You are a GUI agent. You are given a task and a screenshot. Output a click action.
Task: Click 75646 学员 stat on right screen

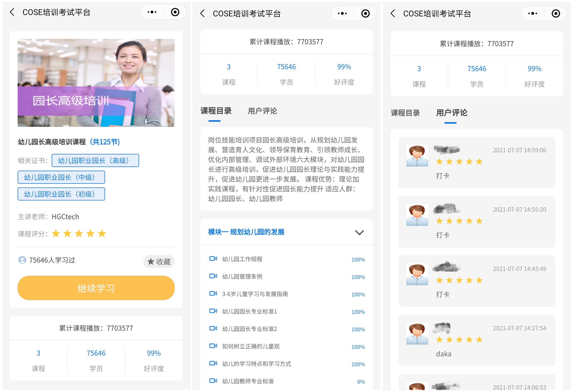click(x=477, y=76)
